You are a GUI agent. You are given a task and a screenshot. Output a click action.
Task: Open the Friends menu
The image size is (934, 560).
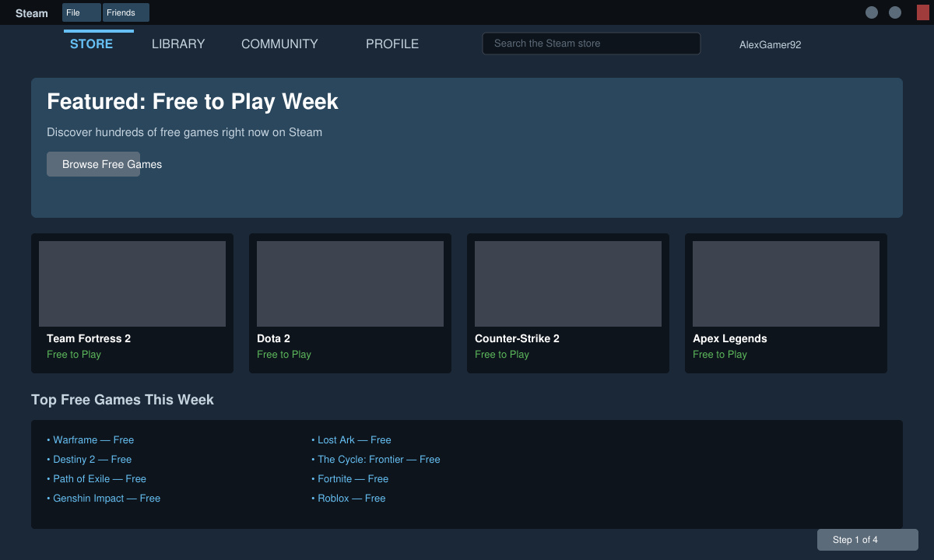pyautogui.click(x=126, y=12)
